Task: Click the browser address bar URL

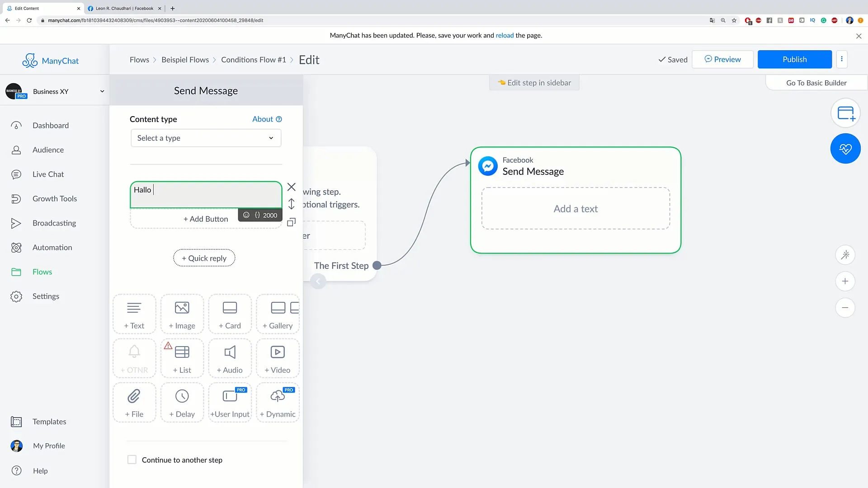Action: tap(156, 20)
